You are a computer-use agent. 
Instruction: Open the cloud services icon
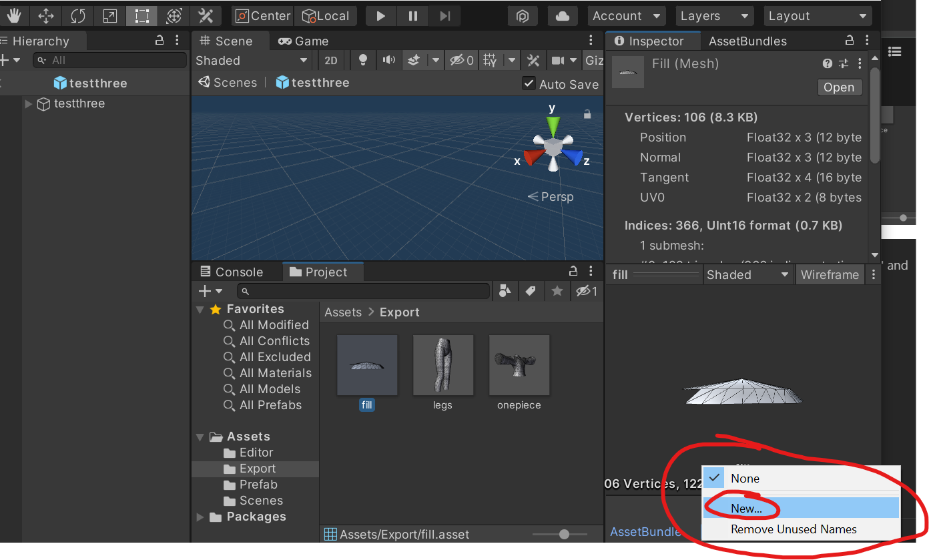(x=563, y=16)
